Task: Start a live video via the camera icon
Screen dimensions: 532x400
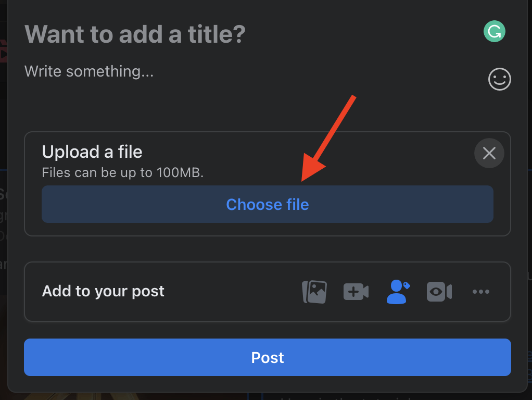Action: point(439,292)
